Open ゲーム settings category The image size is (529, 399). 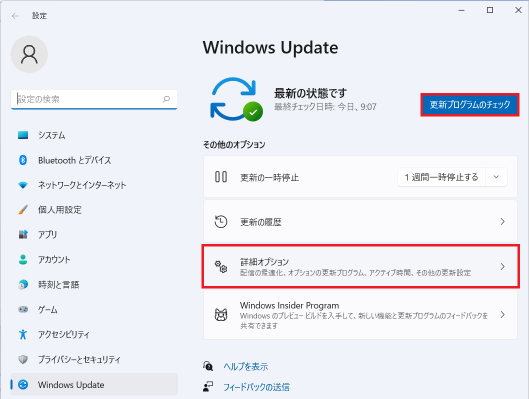[x=94, y=309]
